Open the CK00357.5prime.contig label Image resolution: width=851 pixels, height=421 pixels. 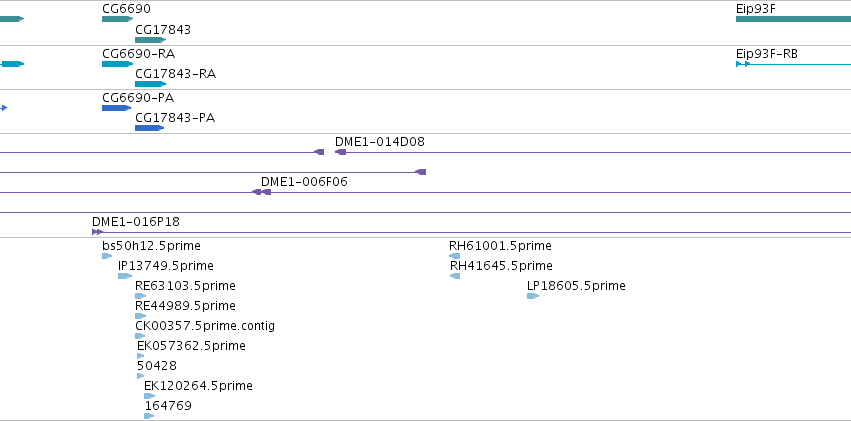point(205,326)
